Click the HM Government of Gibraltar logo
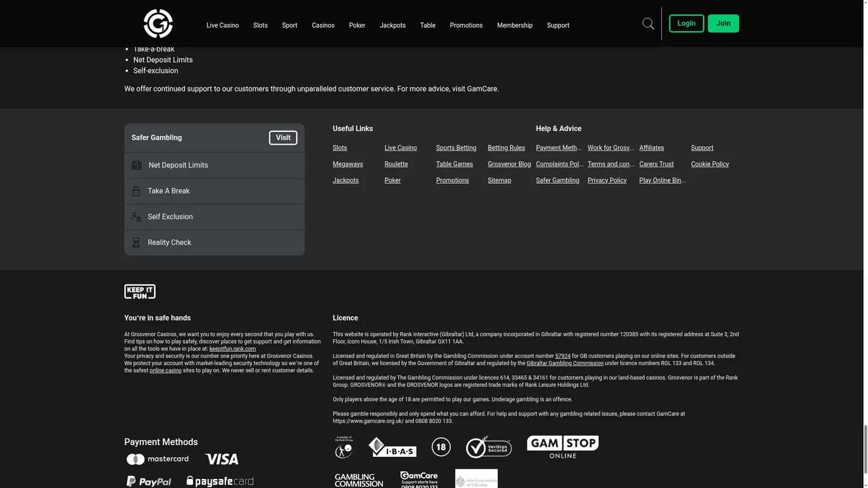Viewport: 868px width, 488px height. coord(476,478)
